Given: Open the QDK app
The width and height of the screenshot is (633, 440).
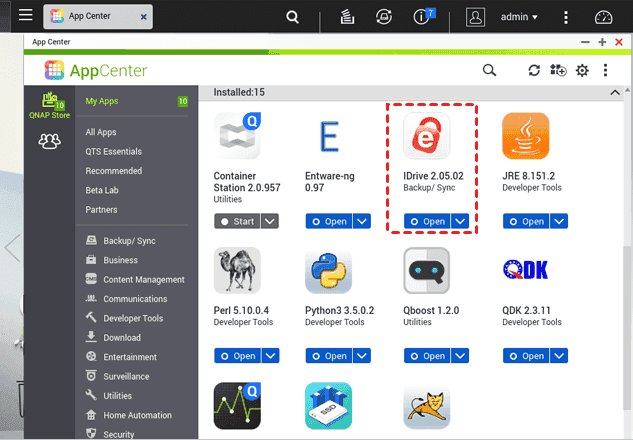Looking at the screenshot, I should [x=526, y=356].
